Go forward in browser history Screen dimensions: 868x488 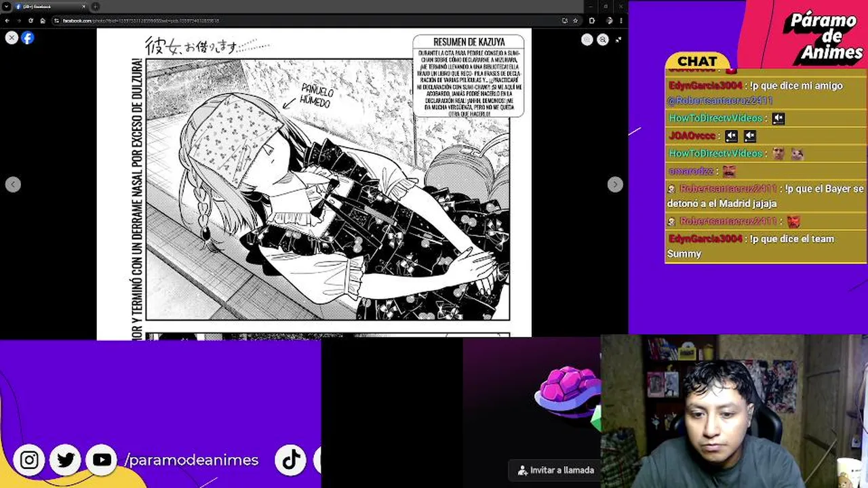coord(19,20)
